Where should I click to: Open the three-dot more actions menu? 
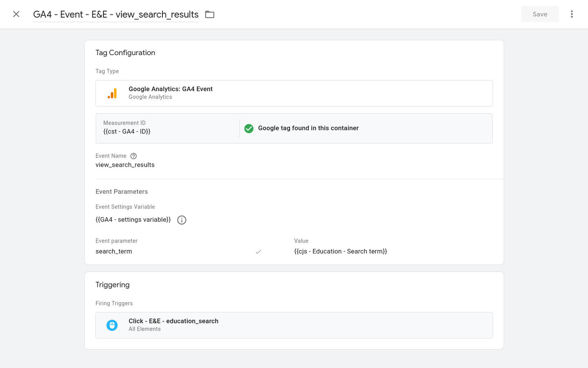coord(572,14)
